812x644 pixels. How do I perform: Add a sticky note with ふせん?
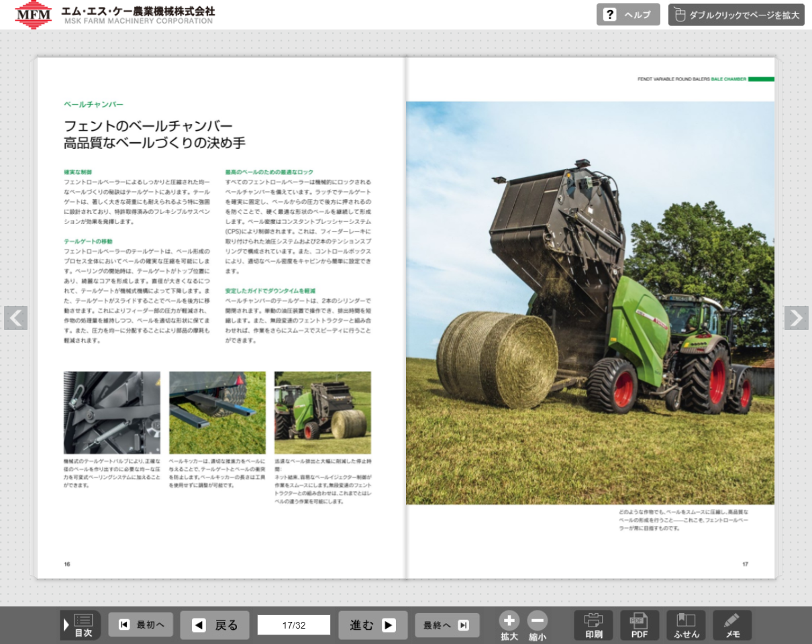pyautogui.click(x=686, y=625)
